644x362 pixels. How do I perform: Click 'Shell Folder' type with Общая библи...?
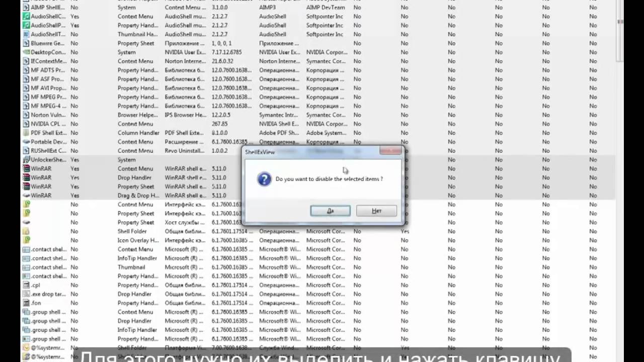pyautogui.click(x=132, y=232)
